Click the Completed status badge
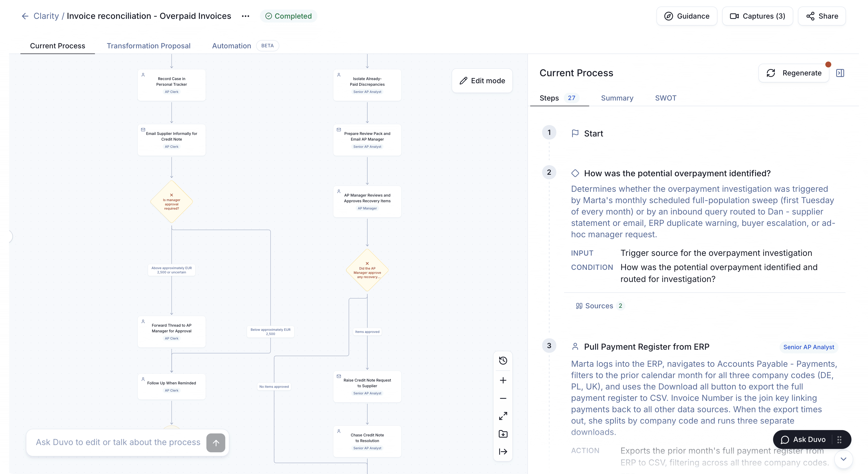 [x=288, y=16]
